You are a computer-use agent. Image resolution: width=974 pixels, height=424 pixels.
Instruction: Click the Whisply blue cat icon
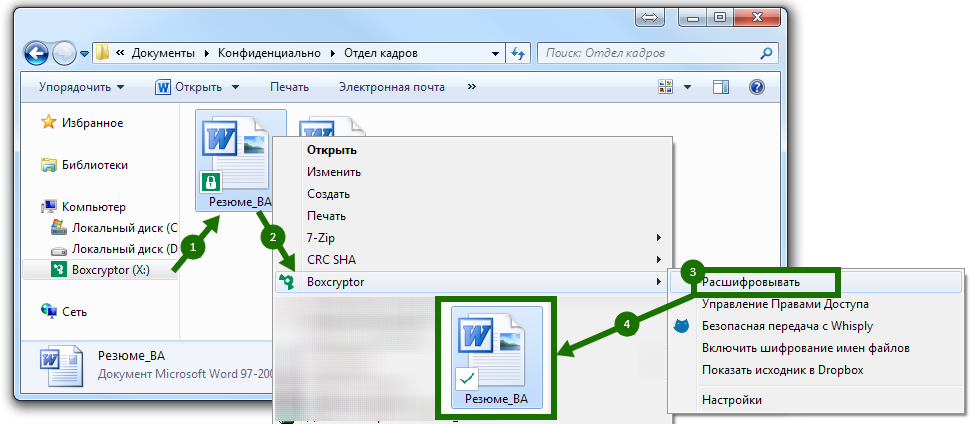[x=682, y=325]
